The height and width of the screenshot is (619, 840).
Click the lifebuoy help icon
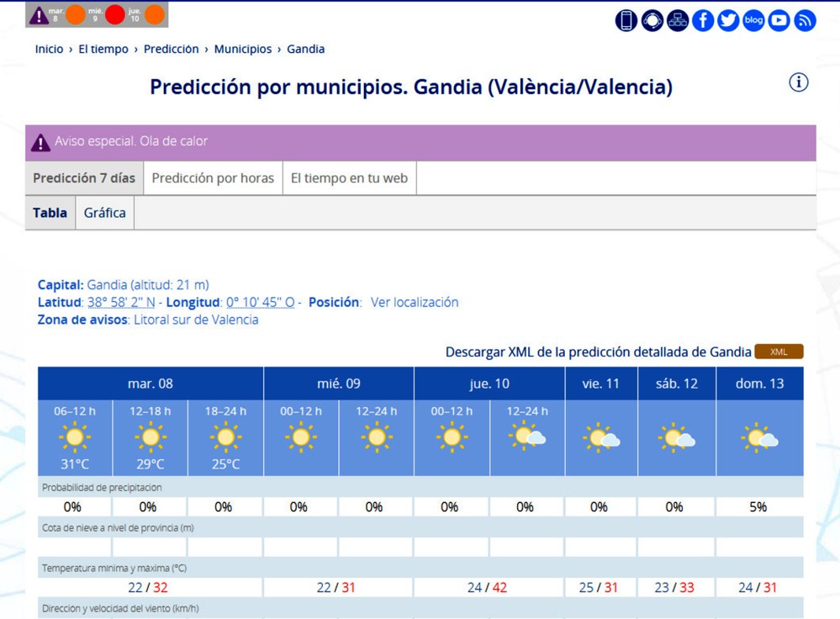652,20
